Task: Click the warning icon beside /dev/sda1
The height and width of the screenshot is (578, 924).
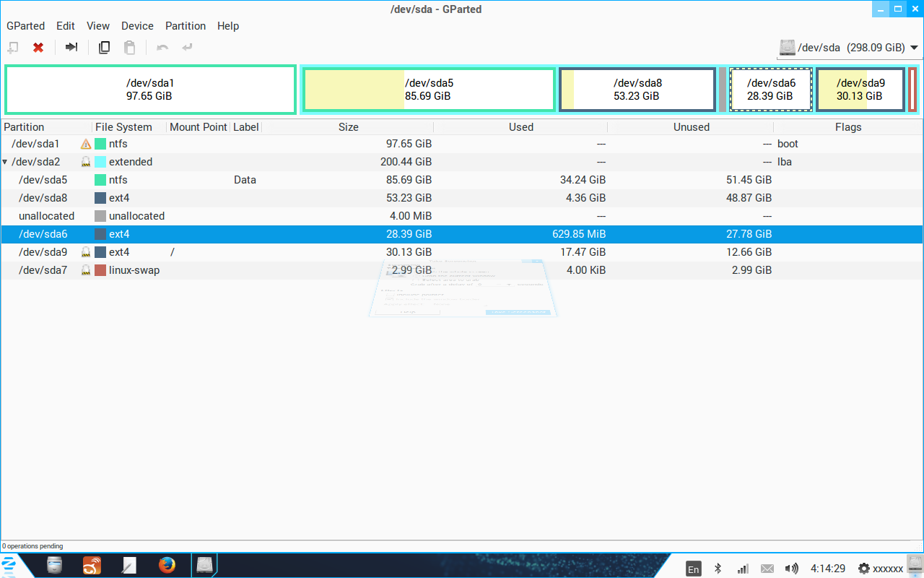Action: (86, 144)
